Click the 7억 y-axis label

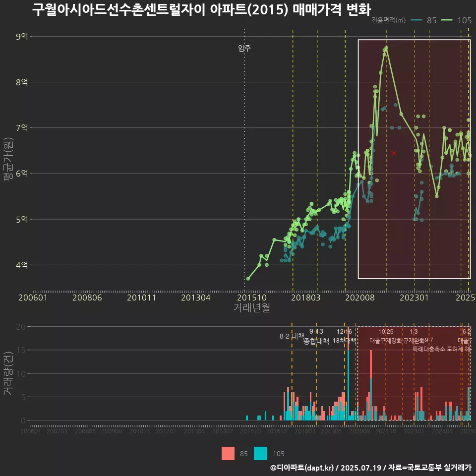22,128
